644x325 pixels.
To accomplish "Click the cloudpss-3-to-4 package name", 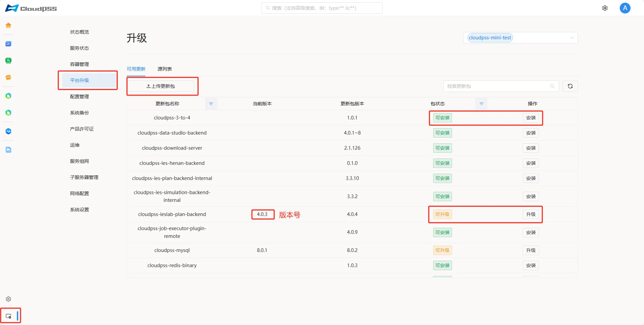I will coord(172,118).
